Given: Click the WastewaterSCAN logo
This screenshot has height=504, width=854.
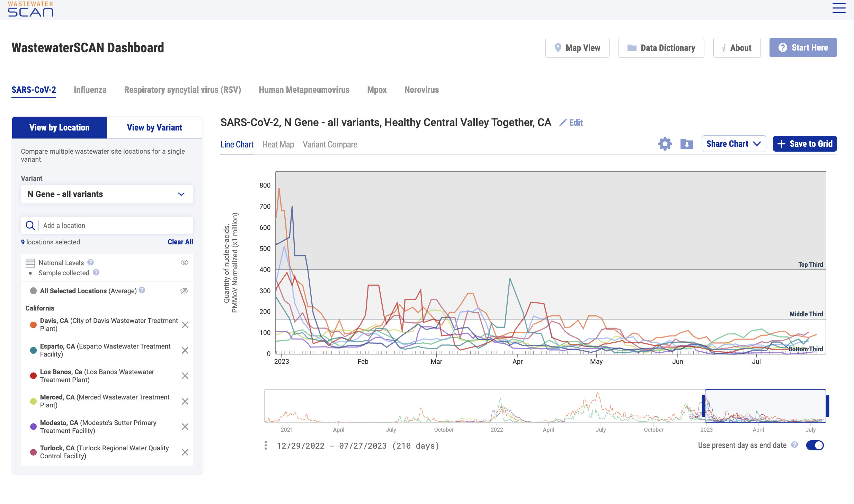Looking at the screenshot, I should pyautogui.click(x=30, y=9).
